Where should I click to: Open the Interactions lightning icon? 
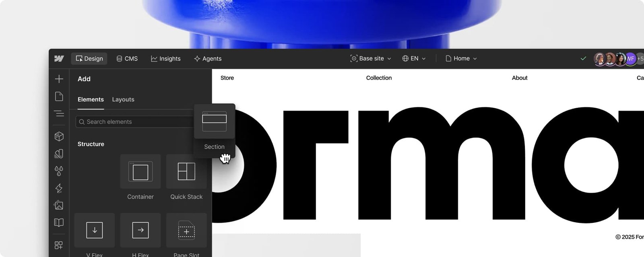tap(59, 188)
